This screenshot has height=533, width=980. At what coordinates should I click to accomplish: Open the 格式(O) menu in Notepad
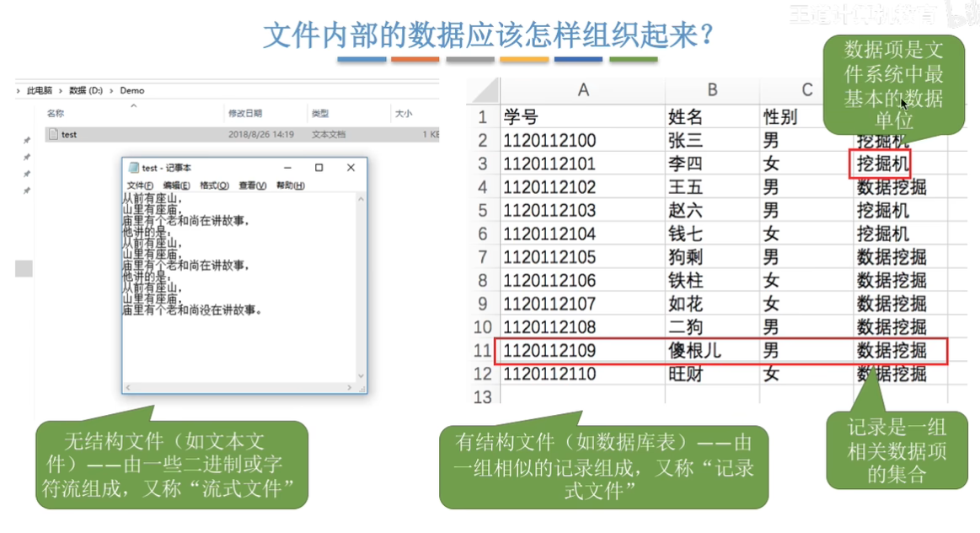click(214, 186)
